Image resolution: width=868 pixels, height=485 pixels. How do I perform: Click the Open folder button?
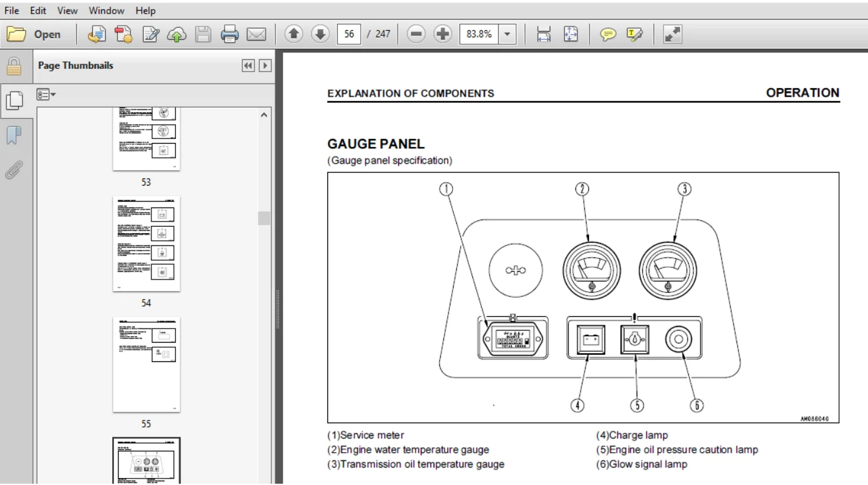pyautogui.click(x=34, y=35)
